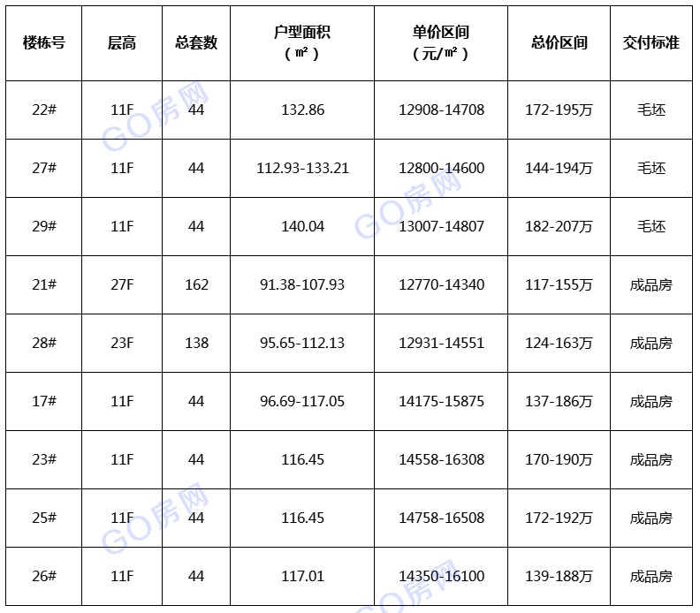Select building number 22# cell

(x=44, y=110)
